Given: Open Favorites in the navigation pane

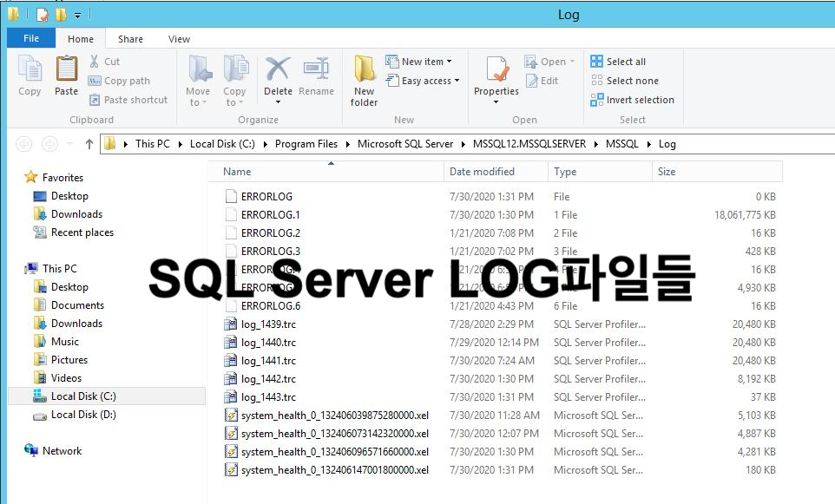Looking at the screenshot, I should [62, 177].
